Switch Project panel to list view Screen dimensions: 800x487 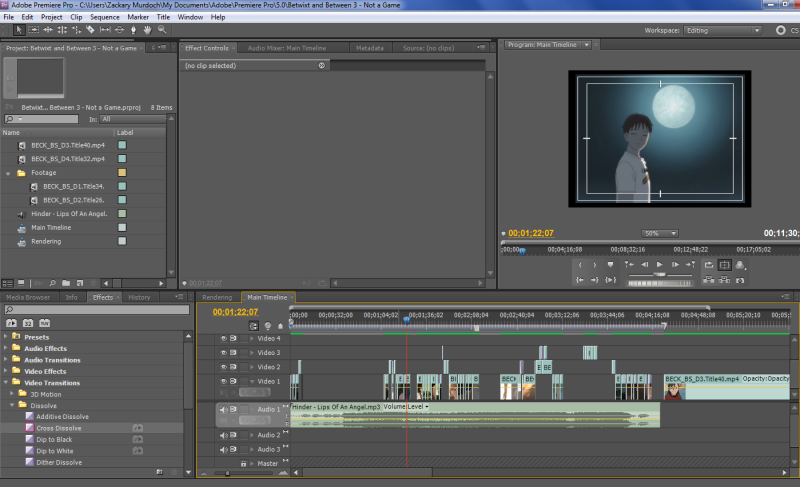7,283
